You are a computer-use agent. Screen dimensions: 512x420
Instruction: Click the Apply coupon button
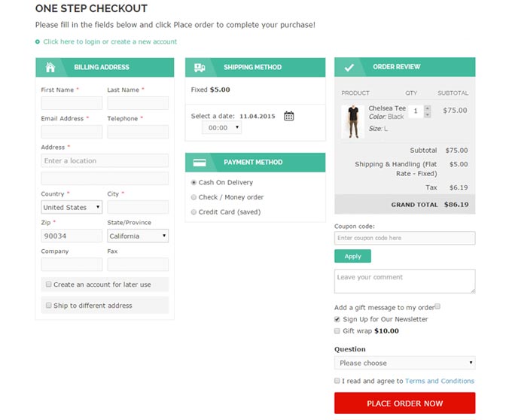point(352,256)
